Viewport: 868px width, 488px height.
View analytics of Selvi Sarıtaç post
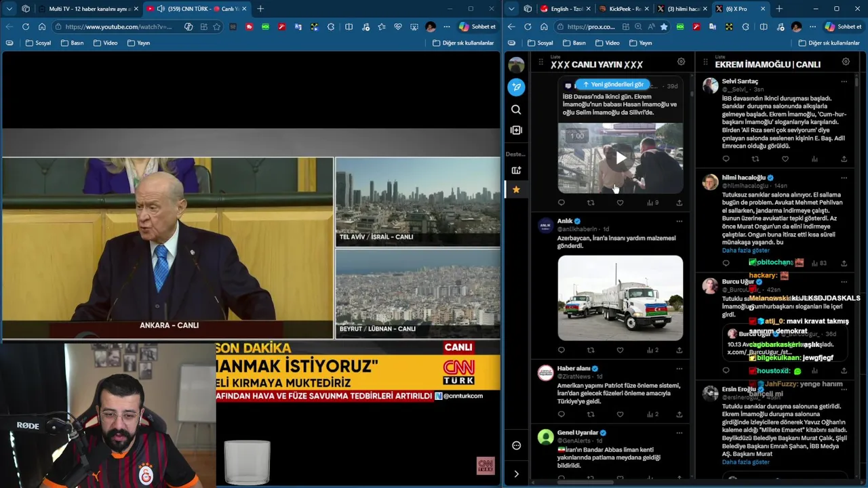[x=814, y=159]
